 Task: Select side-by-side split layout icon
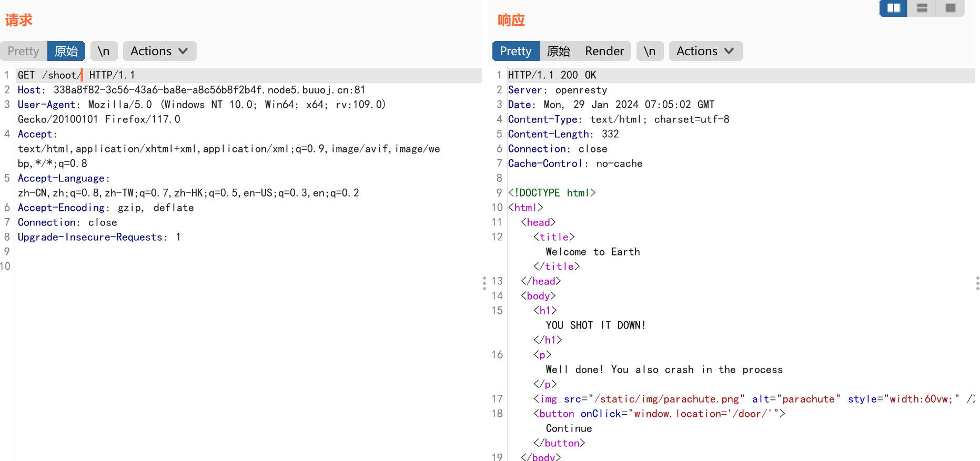[893, 8]
